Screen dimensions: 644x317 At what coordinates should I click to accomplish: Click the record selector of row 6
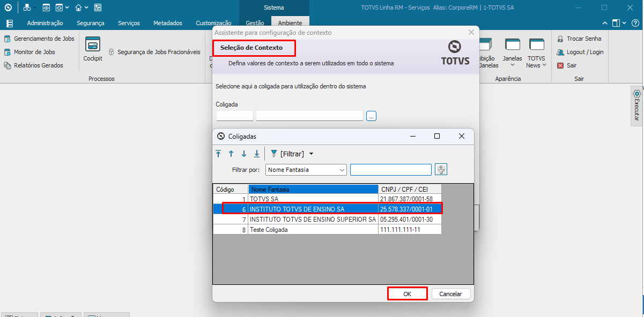218,209
